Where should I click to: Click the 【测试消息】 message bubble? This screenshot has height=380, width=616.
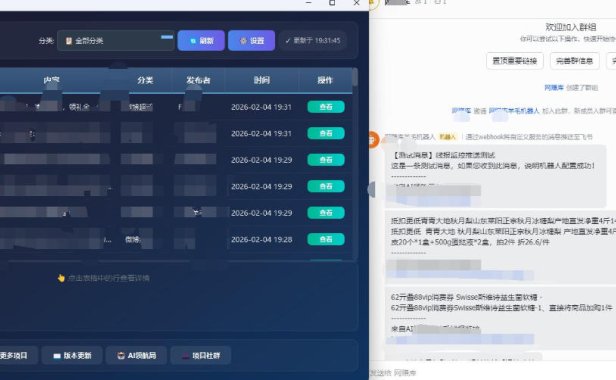click(495, 176)
